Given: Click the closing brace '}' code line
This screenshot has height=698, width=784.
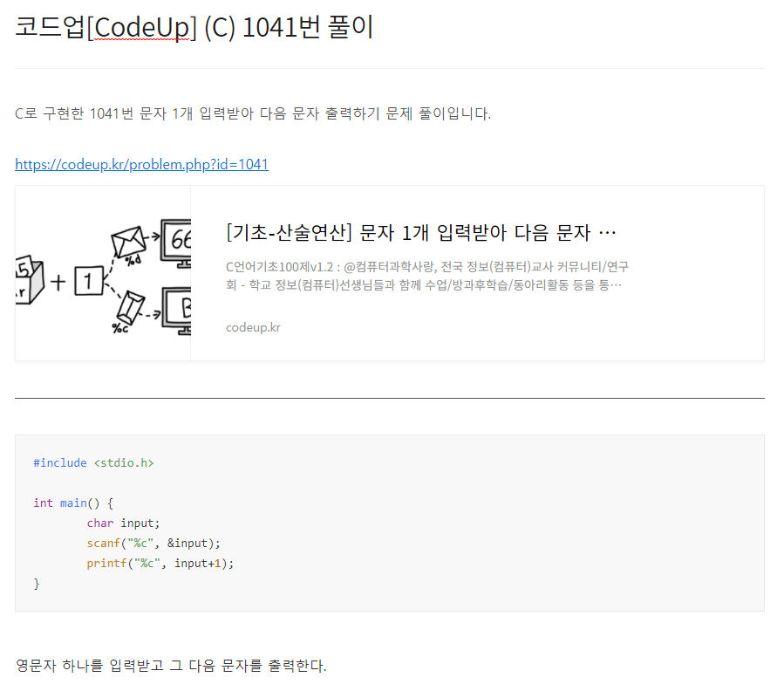Looking at the screenshot, I should click(x=37, y=584).
